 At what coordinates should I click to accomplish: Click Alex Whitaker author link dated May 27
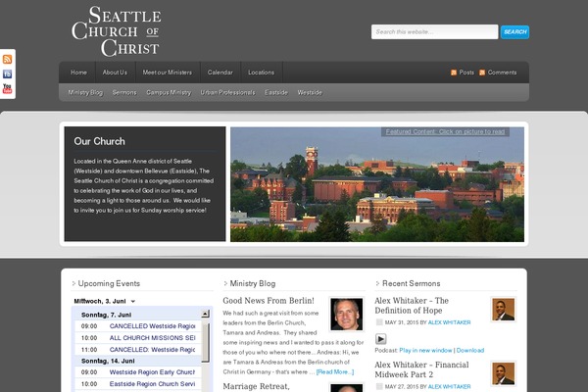tap(449, 386)
